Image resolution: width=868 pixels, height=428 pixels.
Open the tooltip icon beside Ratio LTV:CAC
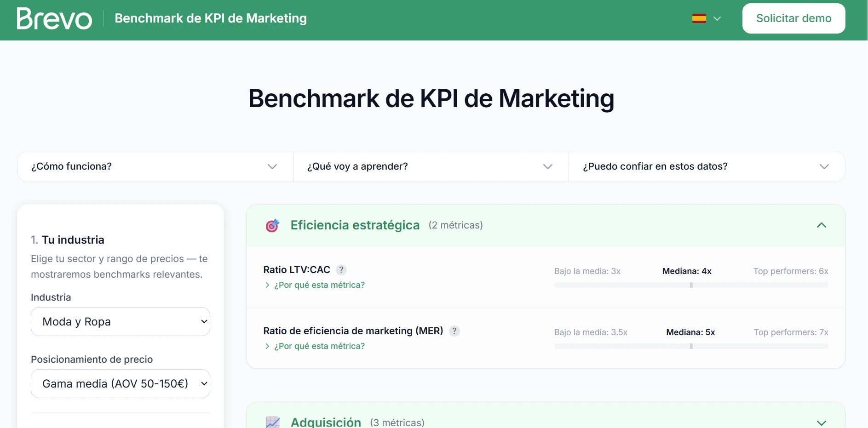click(341, 270)
